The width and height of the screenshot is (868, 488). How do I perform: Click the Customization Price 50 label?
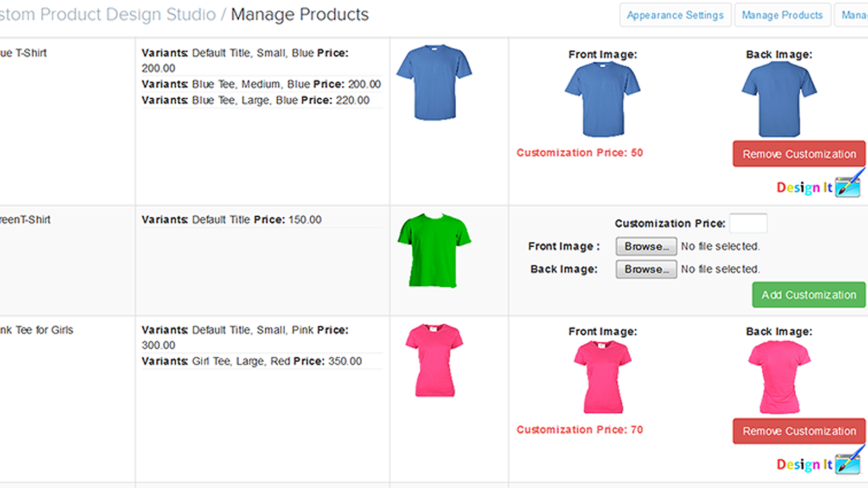point(579,152)
